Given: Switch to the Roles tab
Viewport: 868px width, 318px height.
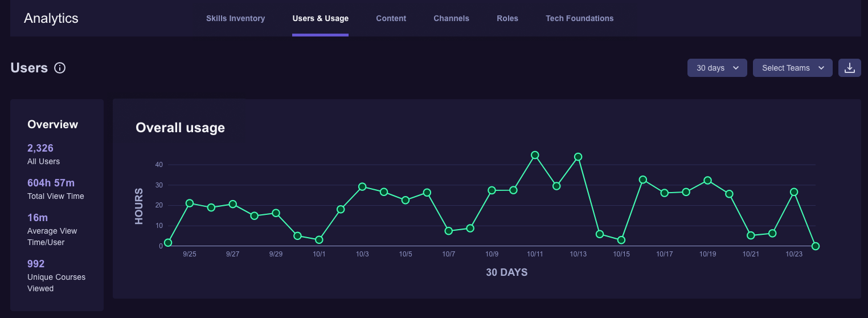Looking at the screenshot, I should (507, 18).
